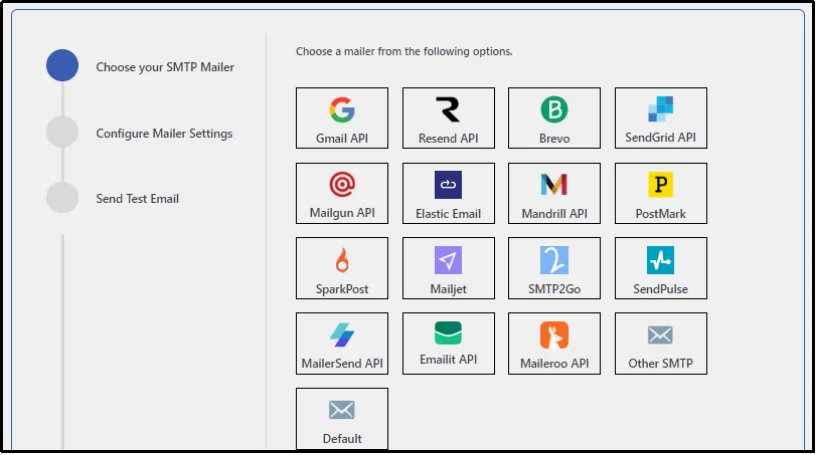The width and height of the screenshot is (816, 455).
Task: Click the SMTP2Go label text
Action: (x=554, y=289)
